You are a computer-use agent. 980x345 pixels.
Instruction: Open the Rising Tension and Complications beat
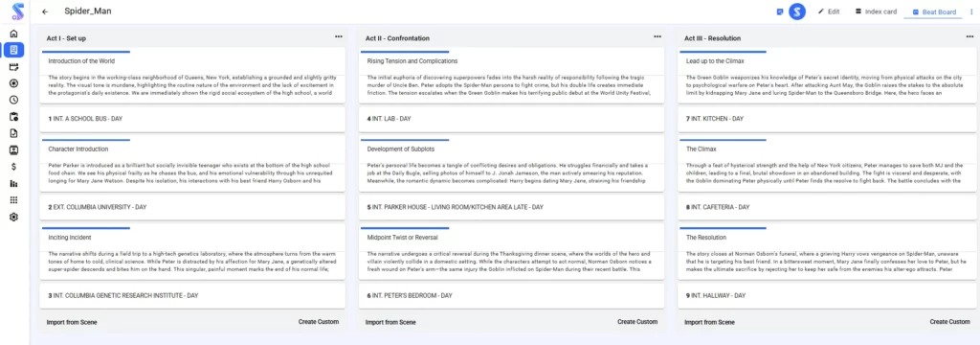click(x=511, y=77)
